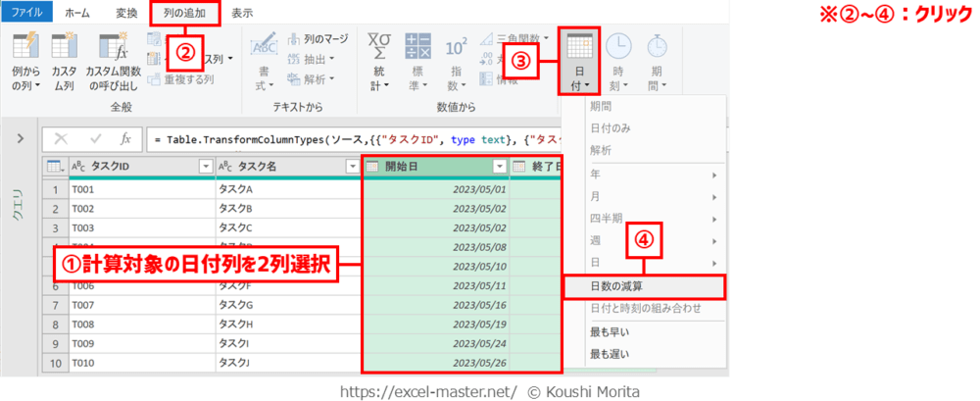
Task: Click cell T002
Action: 142,208
